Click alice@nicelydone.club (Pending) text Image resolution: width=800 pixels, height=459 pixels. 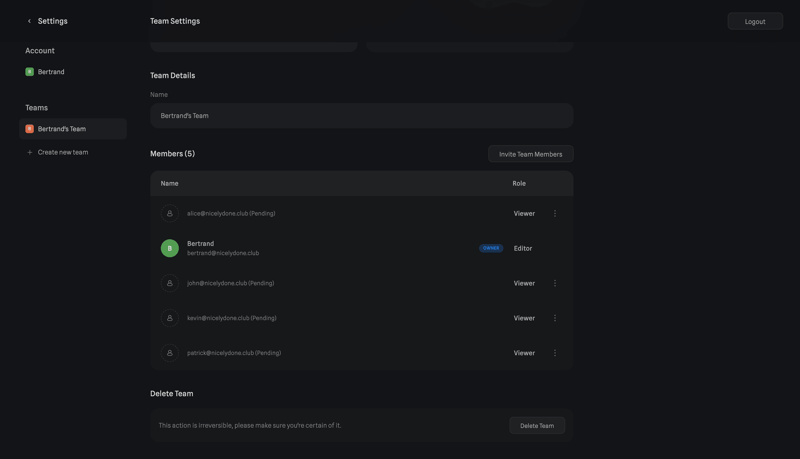[x=231, y=214]
